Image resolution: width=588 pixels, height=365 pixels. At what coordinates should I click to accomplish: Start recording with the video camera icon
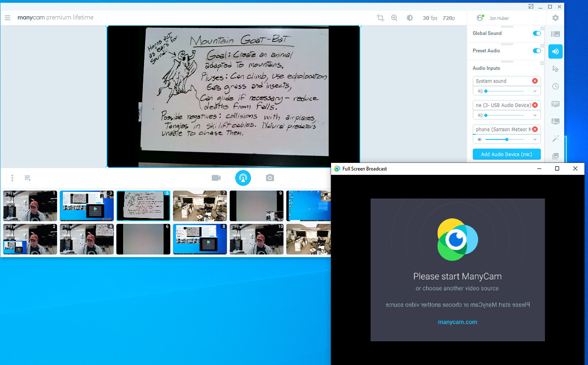click(x=216, y=178)
